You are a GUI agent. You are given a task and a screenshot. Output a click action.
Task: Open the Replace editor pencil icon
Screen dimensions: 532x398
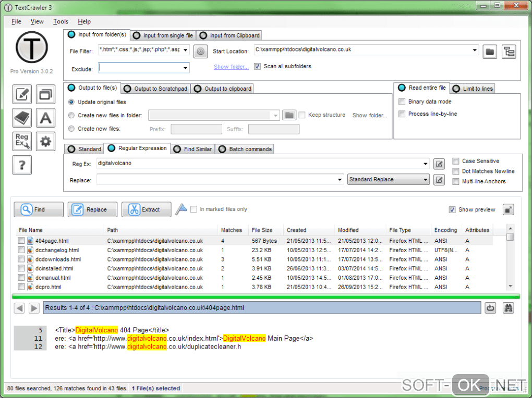439,180
